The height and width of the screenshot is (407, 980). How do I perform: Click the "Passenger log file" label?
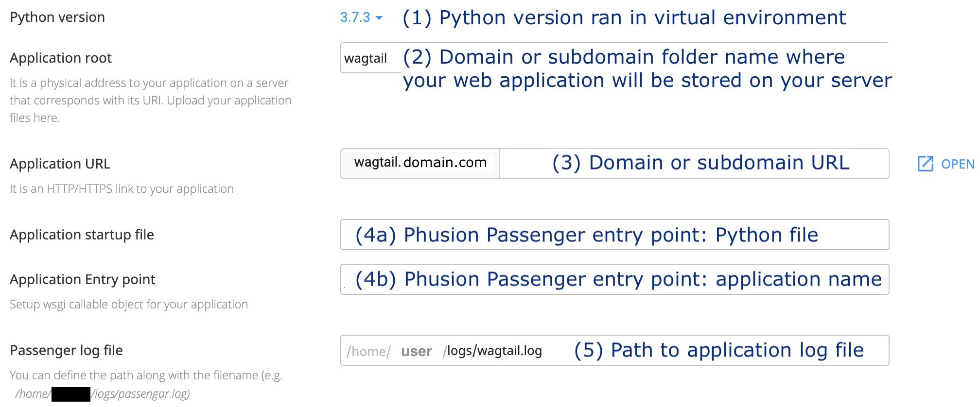click(x=66, y=351)
